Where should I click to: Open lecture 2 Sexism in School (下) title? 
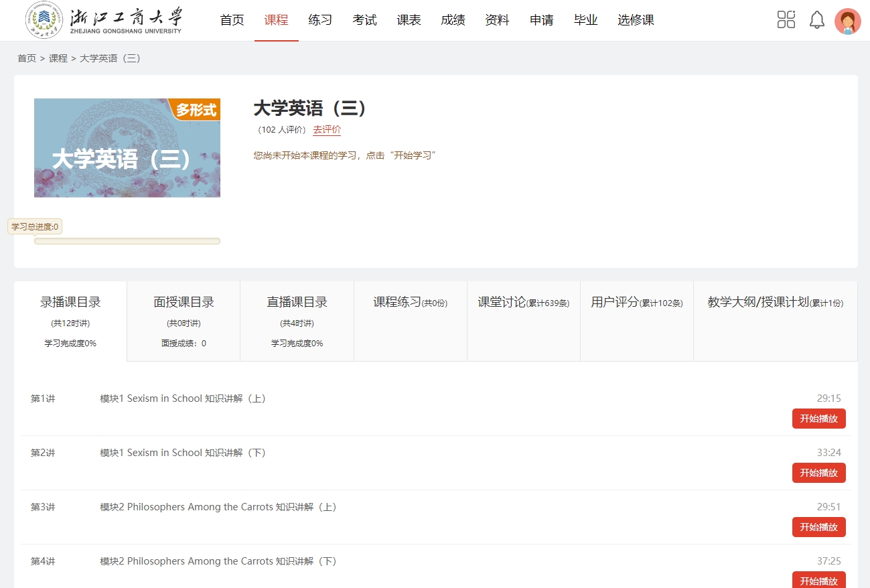pyautogui.click(x=183, y=453)
